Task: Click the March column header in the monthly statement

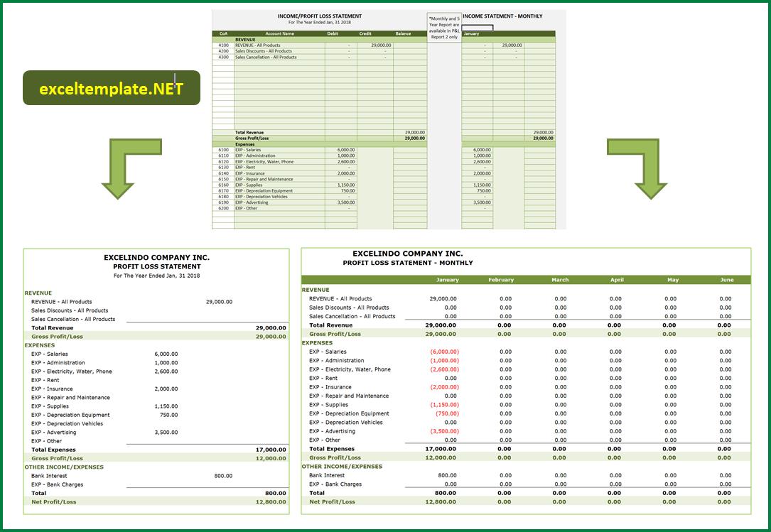Action: (560, 280)
